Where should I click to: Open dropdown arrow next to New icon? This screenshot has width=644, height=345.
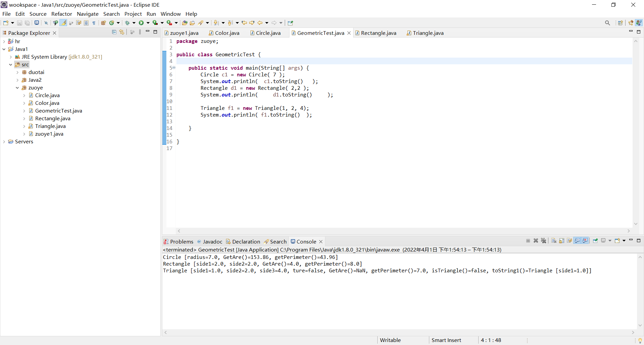[12, 23]
